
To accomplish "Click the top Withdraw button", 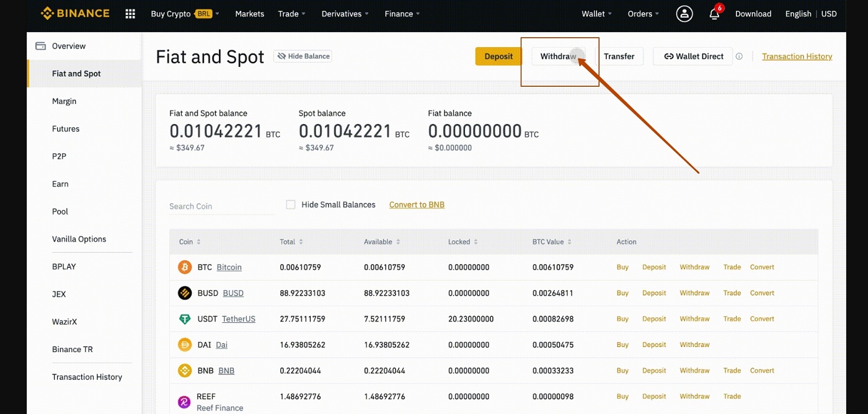I will [559, 56].
